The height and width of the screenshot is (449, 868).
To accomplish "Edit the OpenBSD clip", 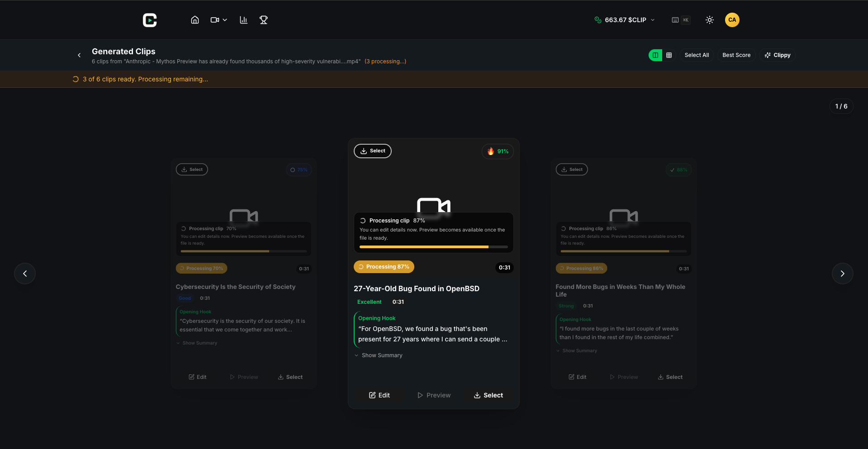I will (x=379, y=395).
